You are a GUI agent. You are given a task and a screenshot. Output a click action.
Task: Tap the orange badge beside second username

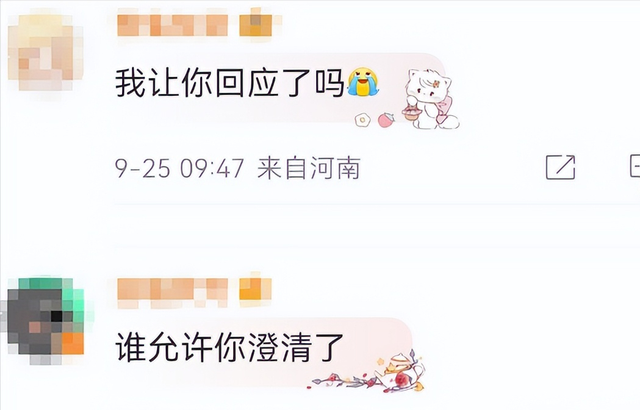click(x=256, y=289)
